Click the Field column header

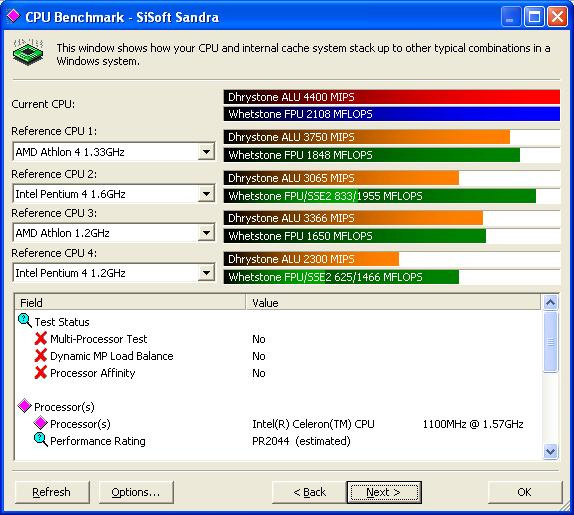click(x=130, y=303)
